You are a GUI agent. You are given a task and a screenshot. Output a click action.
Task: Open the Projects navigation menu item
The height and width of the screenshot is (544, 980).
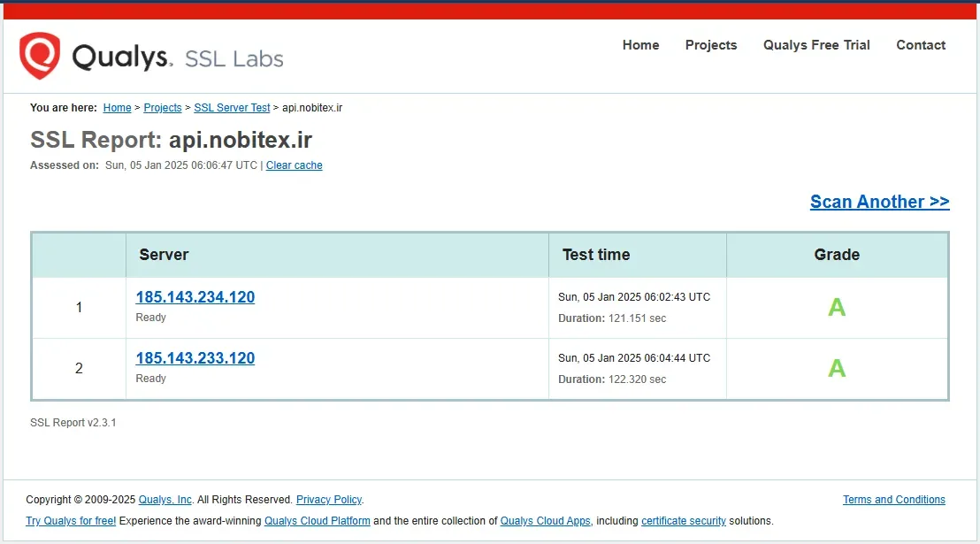coord(711,45)
